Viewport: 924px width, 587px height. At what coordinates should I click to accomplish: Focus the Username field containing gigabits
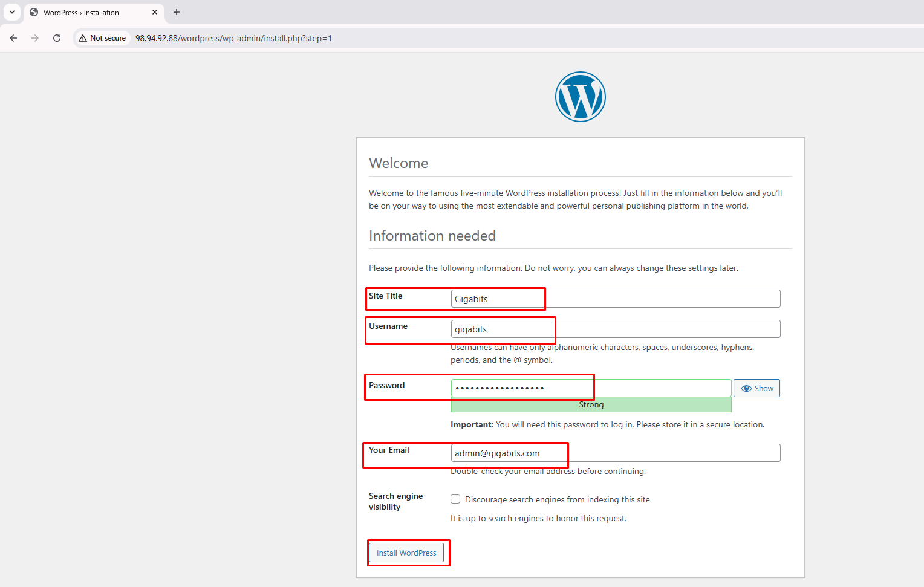pyautogui.click(x=615, y=329)
